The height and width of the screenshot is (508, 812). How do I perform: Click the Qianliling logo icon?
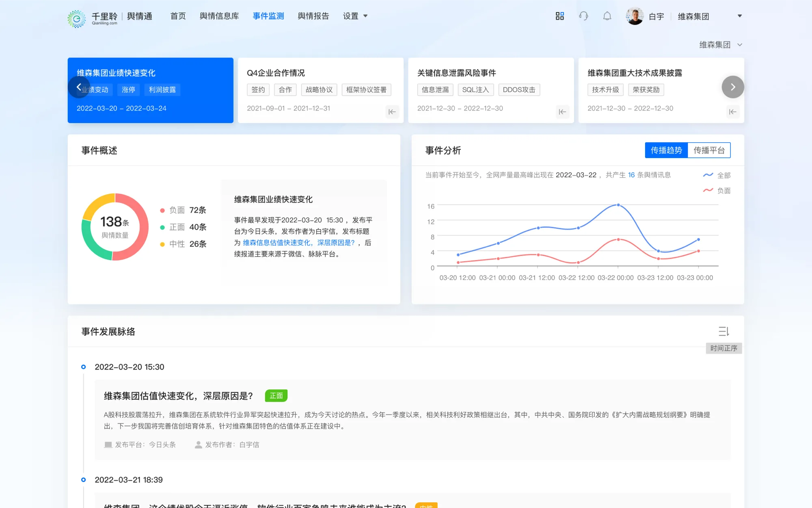click(x=77, y=18)
